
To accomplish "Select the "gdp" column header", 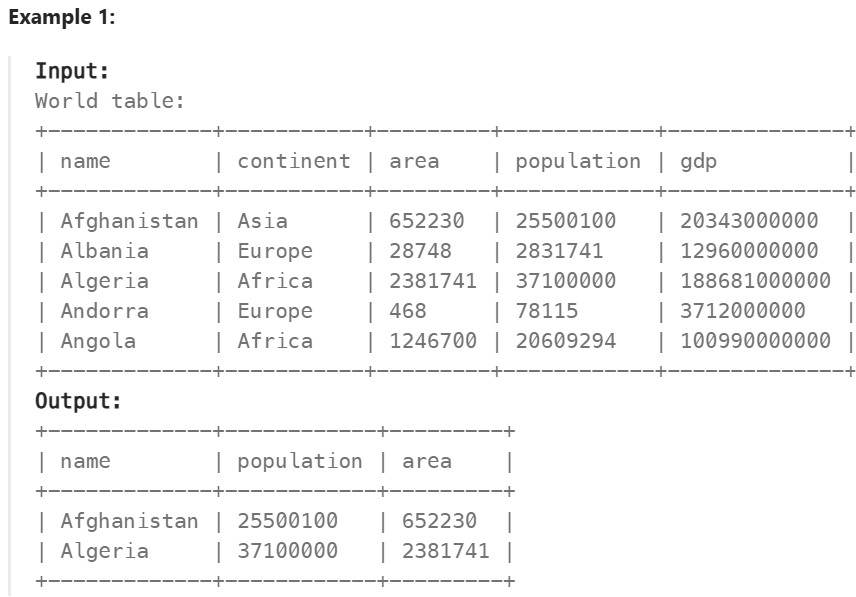I will coord(699,161).
